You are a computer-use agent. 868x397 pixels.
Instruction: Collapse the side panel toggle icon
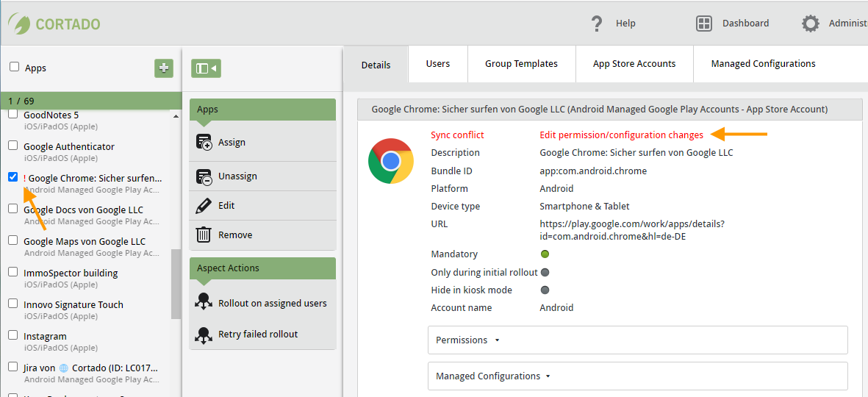point(206,68)
